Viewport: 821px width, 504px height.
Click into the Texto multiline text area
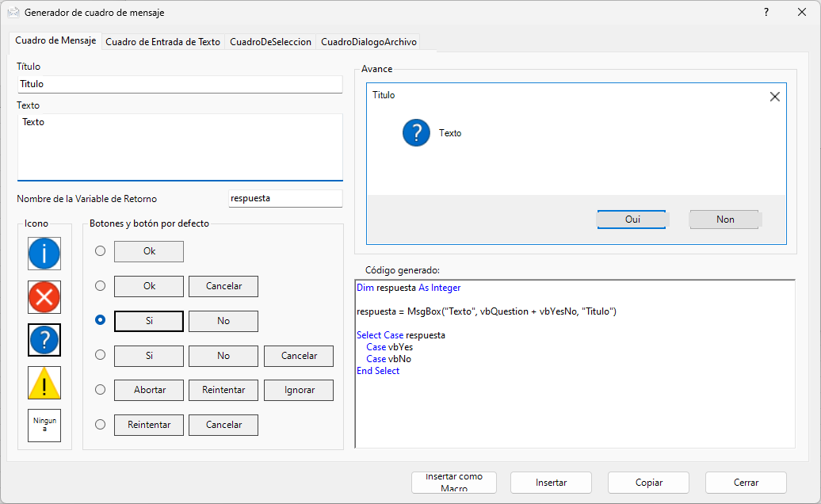click(180, 147)
